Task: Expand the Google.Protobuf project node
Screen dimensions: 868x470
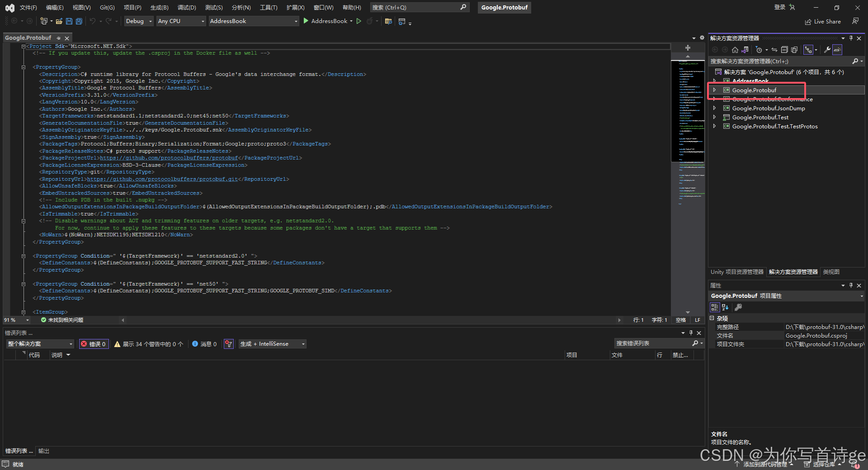Action: click(715, 90)
